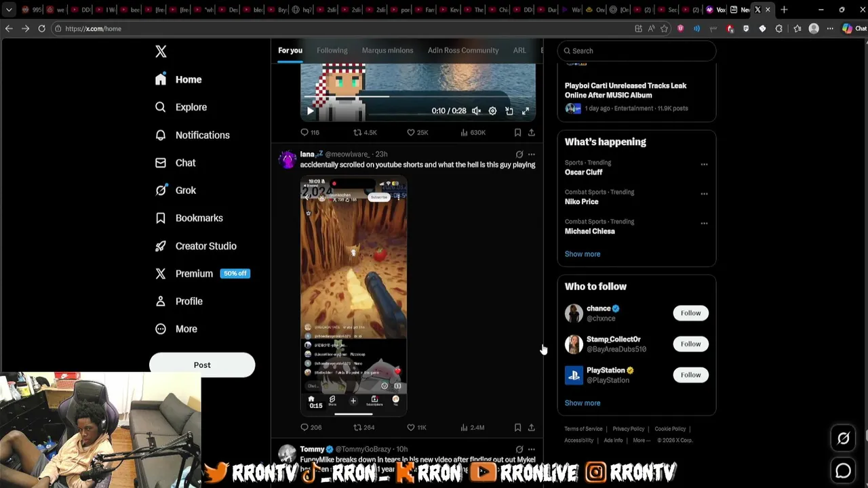
Task: Reply to lana's post with 206 replies
Action: coord(311,427)
